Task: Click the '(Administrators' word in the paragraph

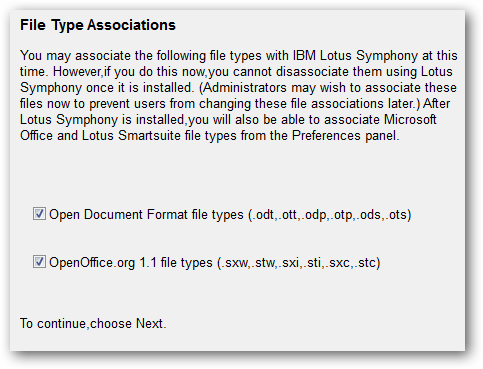Action: point(243,88)
